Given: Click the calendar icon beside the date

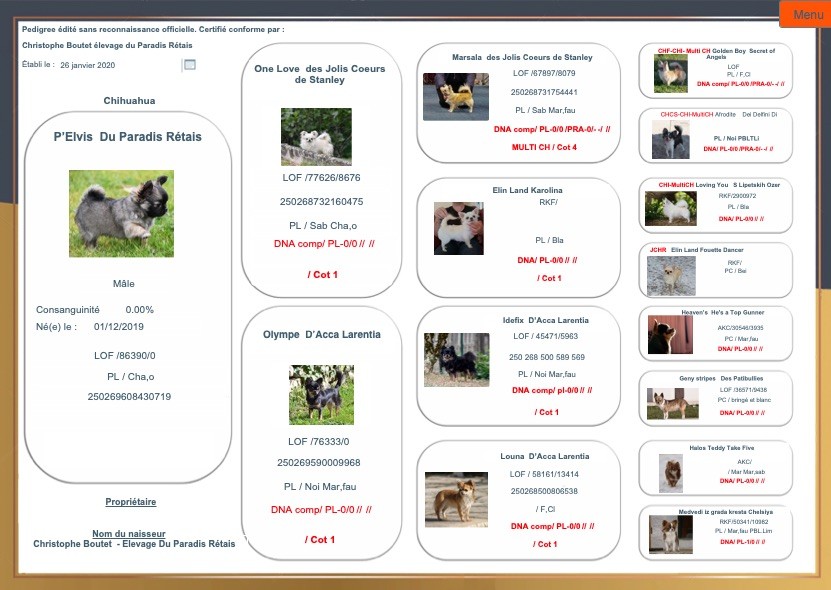Looking at the screenshot, I should 189,65.
